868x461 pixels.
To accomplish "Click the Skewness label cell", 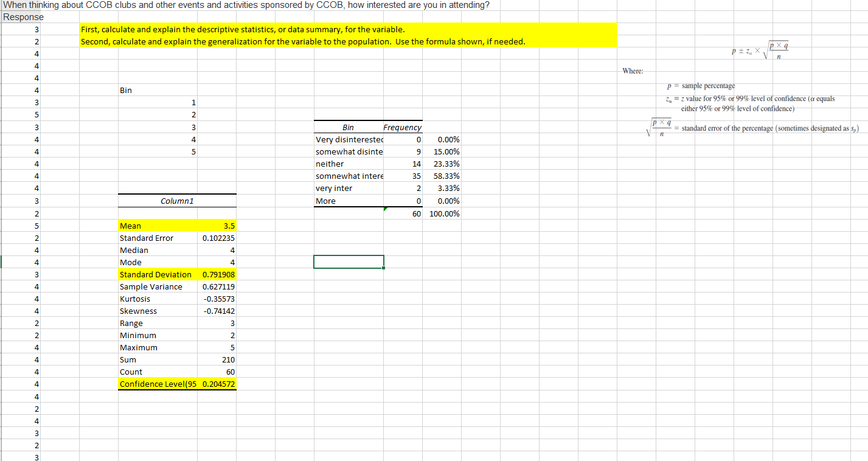I will point(157,311).
